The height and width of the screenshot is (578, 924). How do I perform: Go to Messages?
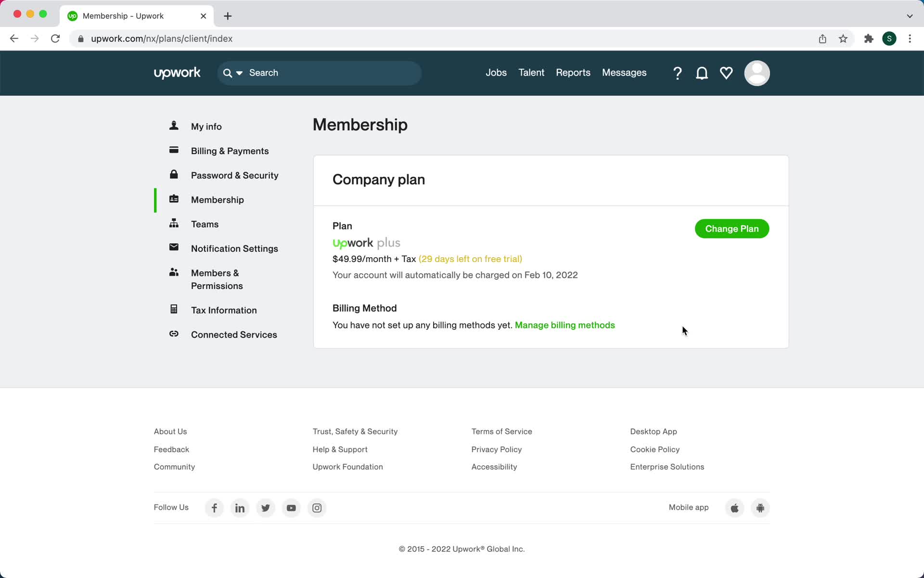click(x=624, y=73)
